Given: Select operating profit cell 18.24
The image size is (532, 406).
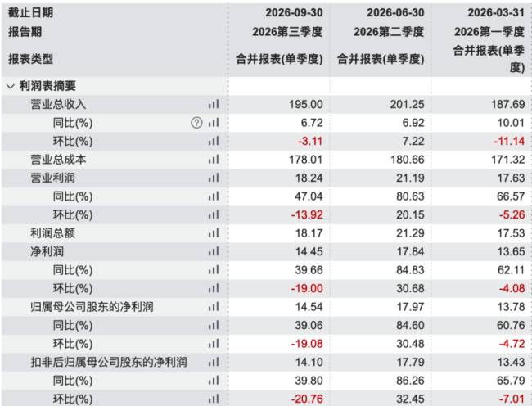Looking at the screenshot, I should [309, 178].
